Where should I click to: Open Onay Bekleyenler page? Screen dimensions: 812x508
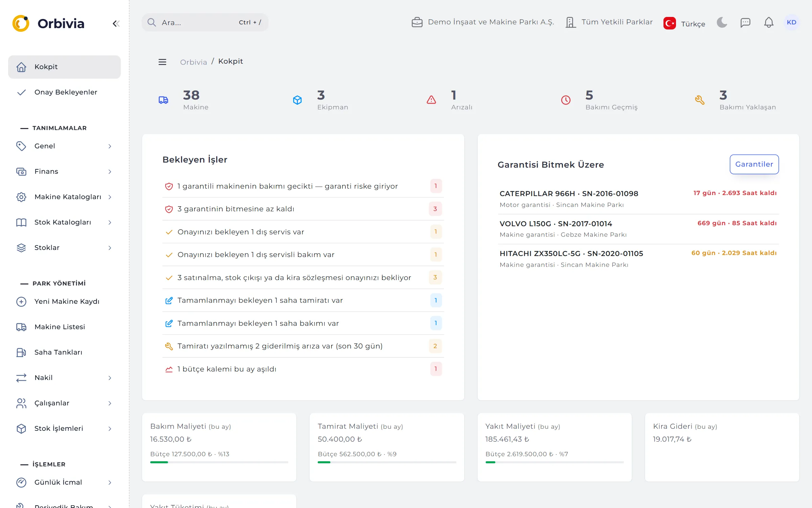[x=64, y=92]
